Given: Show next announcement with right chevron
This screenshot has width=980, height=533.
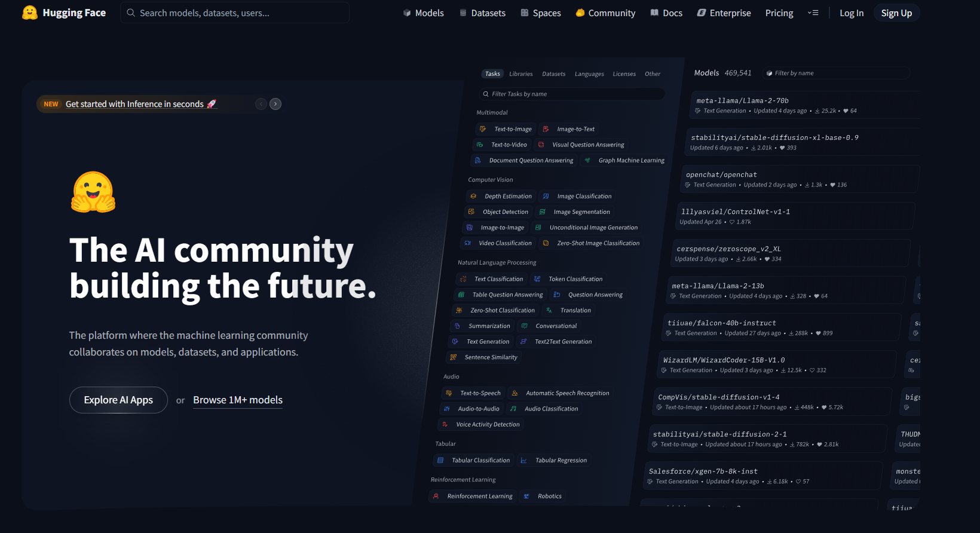Looking at the screenshot, I should [x=275, y=104].
